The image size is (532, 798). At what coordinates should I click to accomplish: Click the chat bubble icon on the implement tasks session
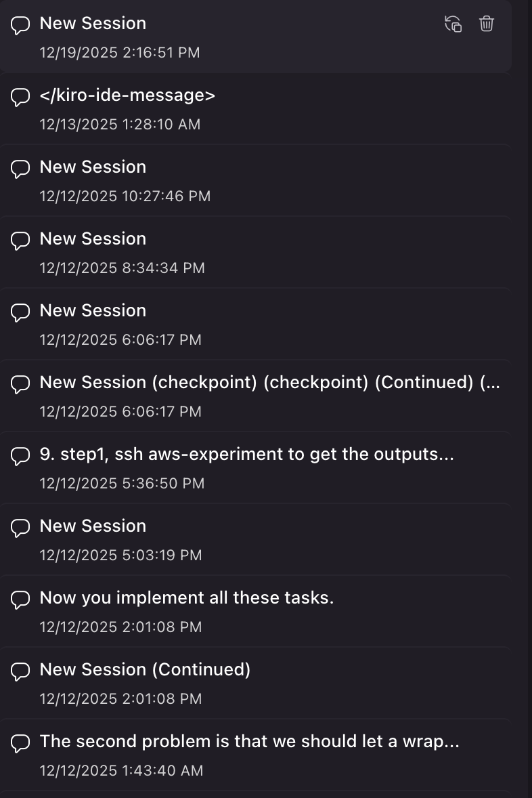coord(20,600)
